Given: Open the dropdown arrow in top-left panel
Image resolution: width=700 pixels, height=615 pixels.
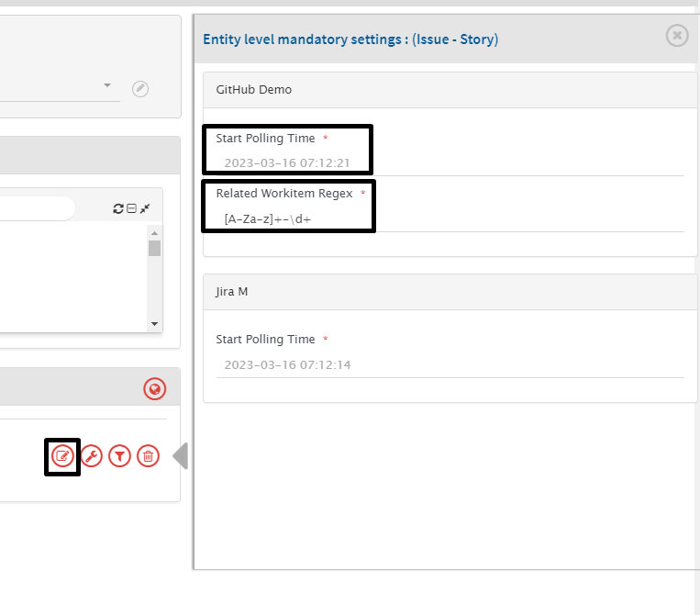Looking at the screenshot, I should pyautogui.click(x=106, y=85).
